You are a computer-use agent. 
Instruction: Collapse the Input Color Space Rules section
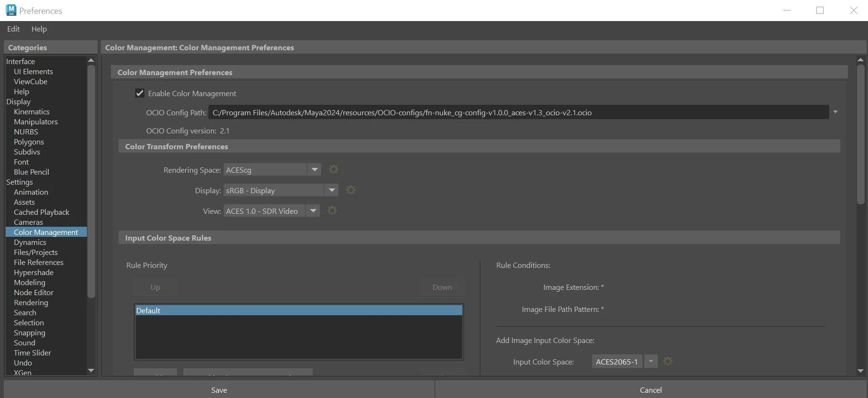click(479, 238)
